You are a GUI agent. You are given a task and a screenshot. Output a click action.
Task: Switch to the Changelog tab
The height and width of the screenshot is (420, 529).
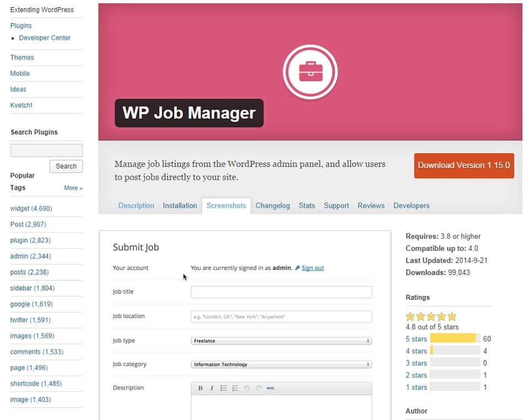(272, 206)
